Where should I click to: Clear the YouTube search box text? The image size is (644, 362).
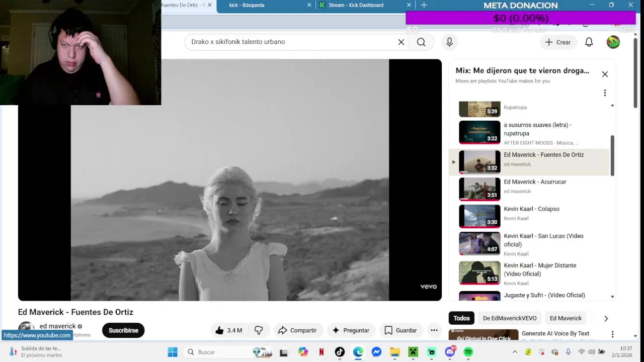(x=401, y=42)
